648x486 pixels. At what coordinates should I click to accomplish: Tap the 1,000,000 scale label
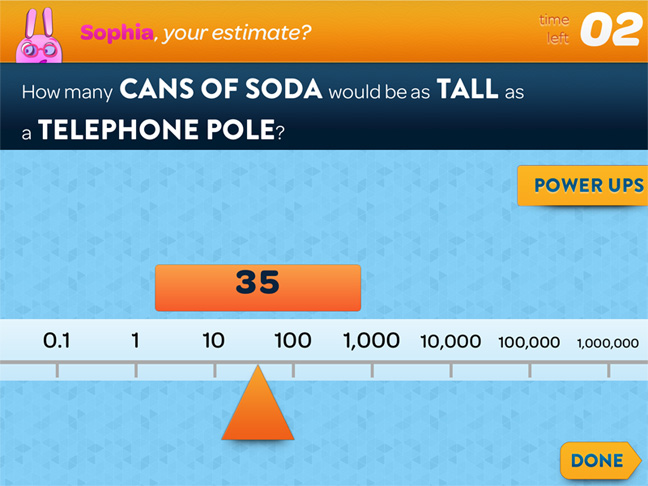coord(608,343)
